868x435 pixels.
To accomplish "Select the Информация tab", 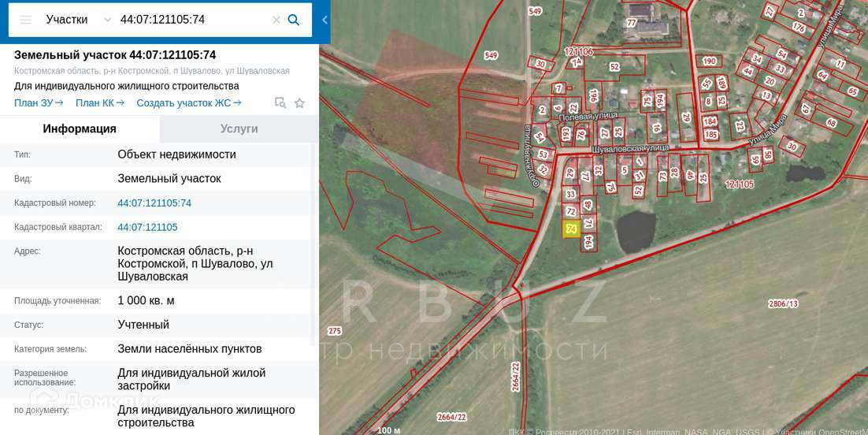I will [x=80, y=128].
